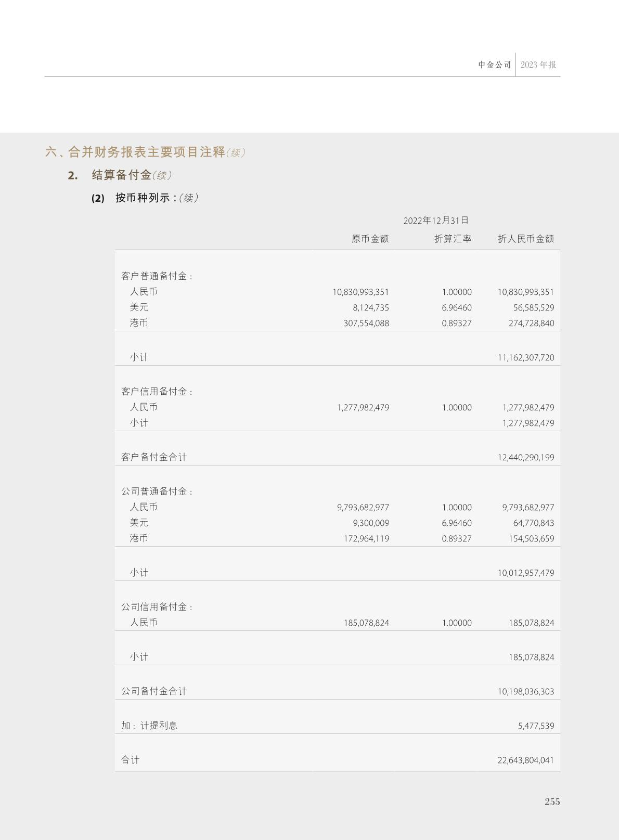Click the 结算备付金 subsection heading
This screenshot has height=840, width=619.
pyautogui.click(x=121, y=175)
